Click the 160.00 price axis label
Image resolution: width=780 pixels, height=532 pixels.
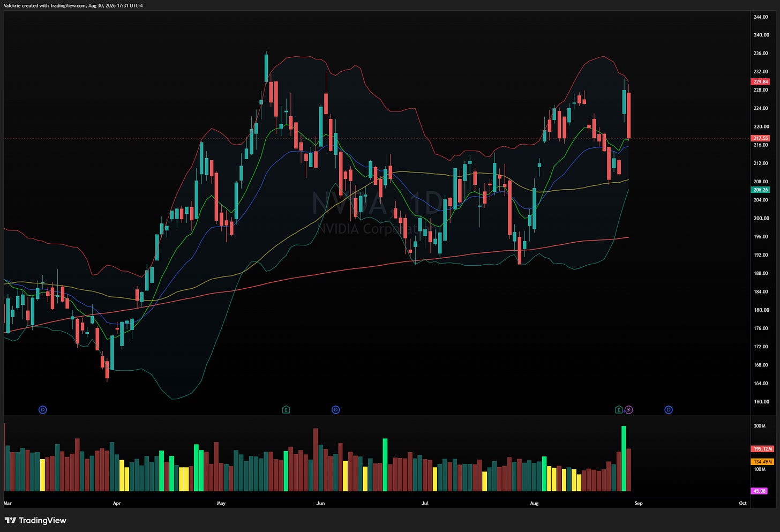coord(761,402)
